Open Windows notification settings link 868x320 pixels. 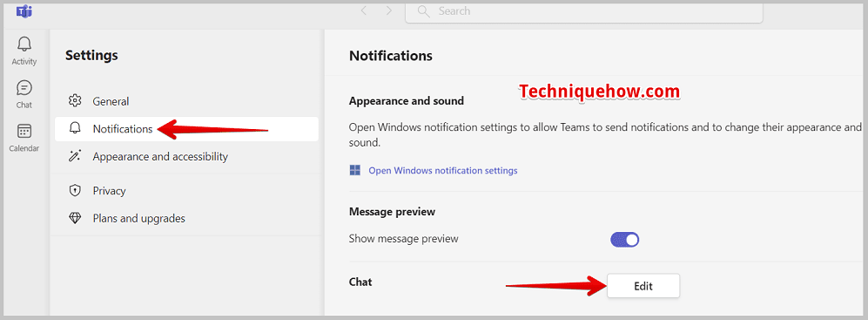(443, 170)
